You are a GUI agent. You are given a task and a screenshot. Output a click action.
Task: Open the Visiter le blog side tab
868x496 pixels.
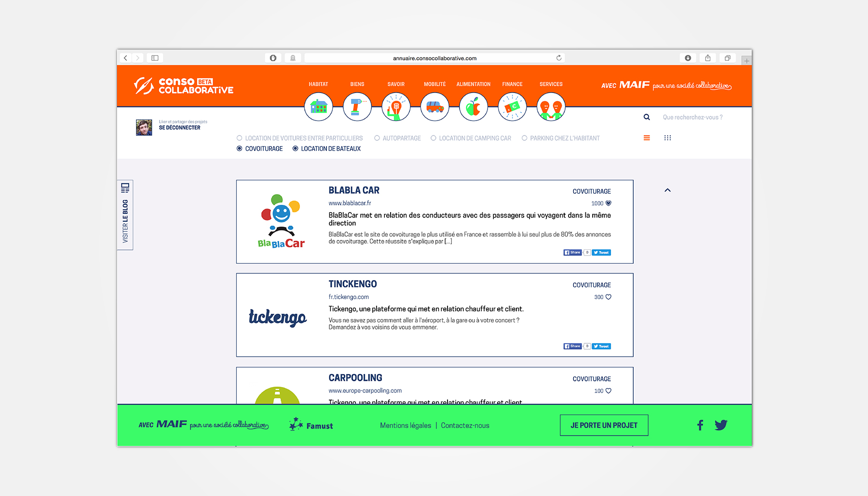[x=125, y=215]
